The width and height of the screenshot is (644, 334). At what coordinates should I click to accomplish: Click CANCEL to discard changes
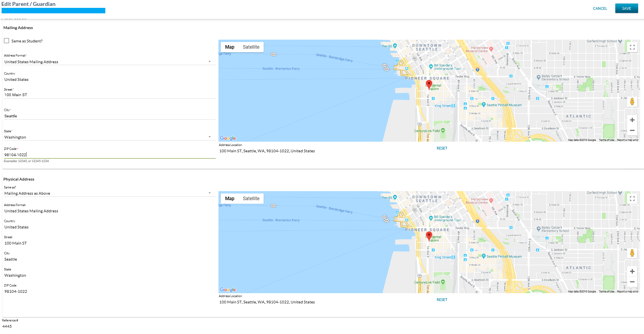point(600,9)
